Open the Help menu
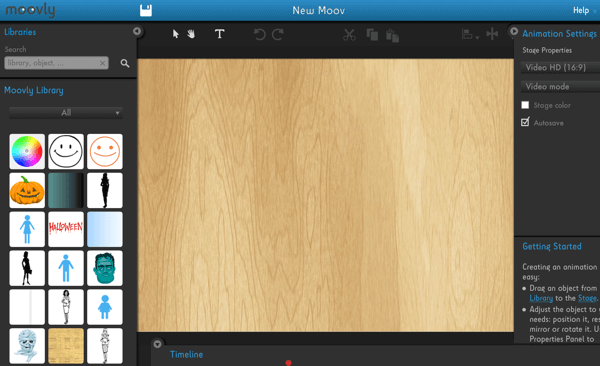The width and height of the screenshot is (600, 366). (580, 10)
